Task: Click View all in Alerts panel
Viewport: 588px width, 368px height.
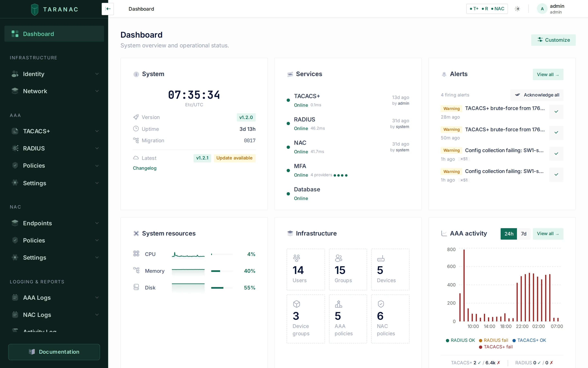Action: point(548,74)
